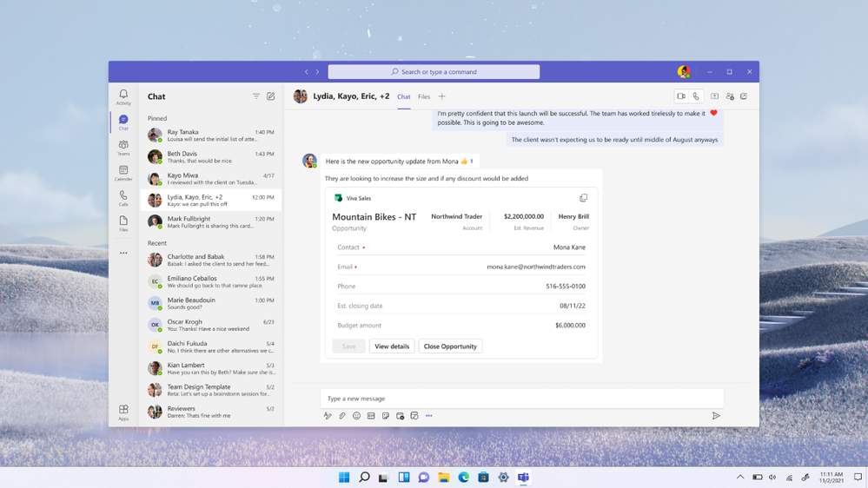
Task: Open the Calendar from left rail
Action: click(x=123, y=173)
